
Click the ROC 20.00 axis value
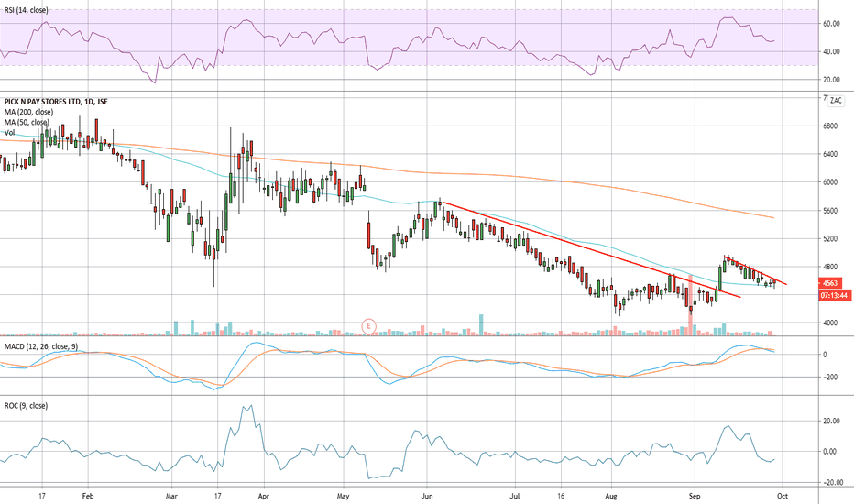[x=832, y=422]
